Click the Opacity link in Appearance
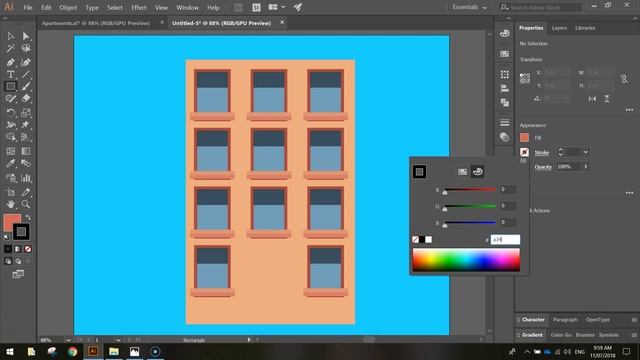This screenshot has width=640, height=360. coord(543,167)
